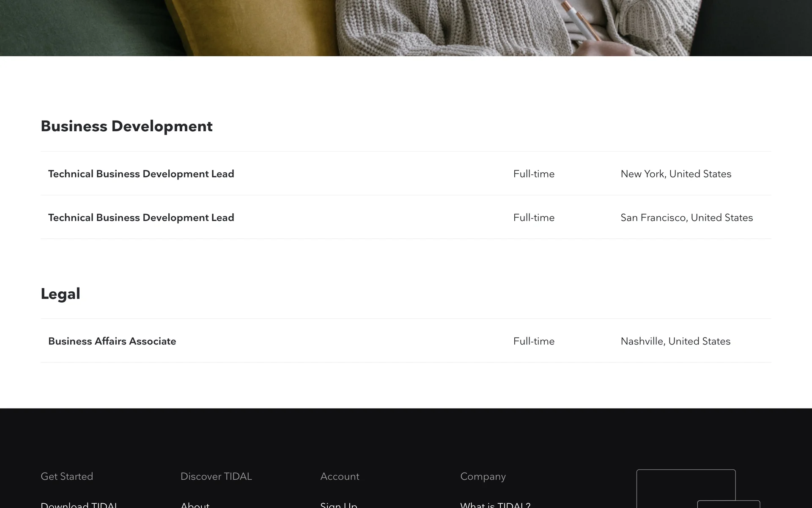Click Full-time label on the New York row
Viewport: 812px width, 508px height.
pyautogui.click(x=534, y=174)
